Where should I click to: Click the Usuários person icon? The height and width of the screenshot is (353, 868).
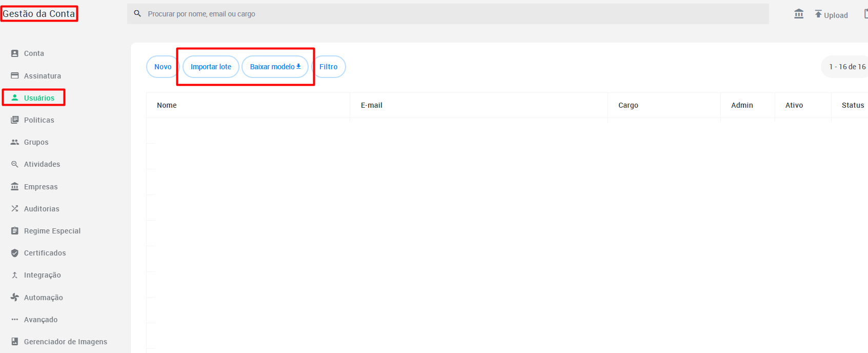pyautogui.click(x=15, y=97)
